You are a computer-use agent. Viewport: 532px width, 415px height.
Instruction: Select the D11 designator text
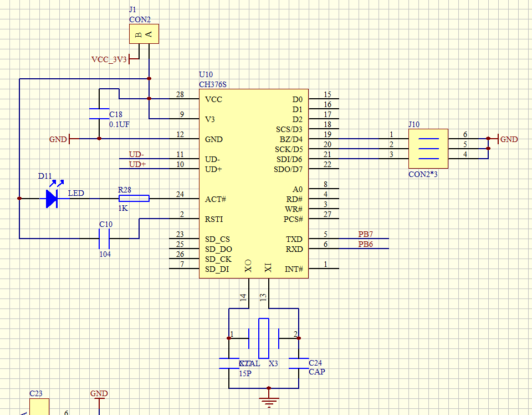pos(45,176)
